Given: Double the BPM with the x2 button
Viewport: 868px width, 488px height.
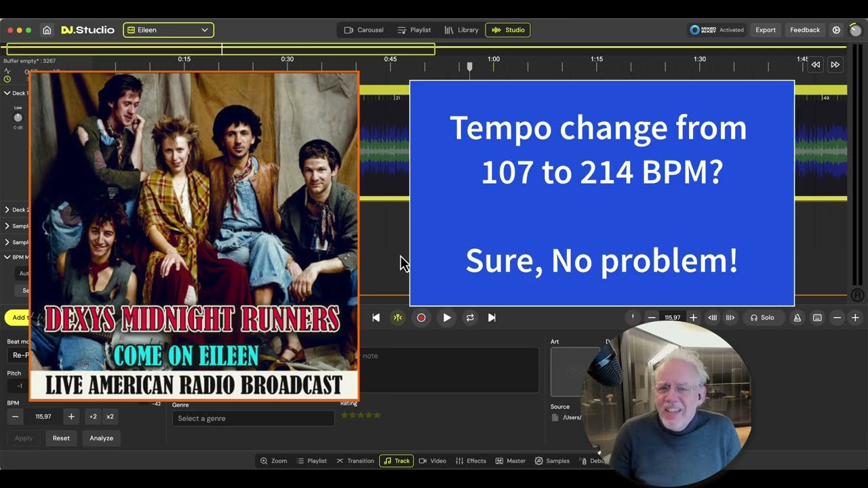Looking at the screenshot, I should coord(110,416).
